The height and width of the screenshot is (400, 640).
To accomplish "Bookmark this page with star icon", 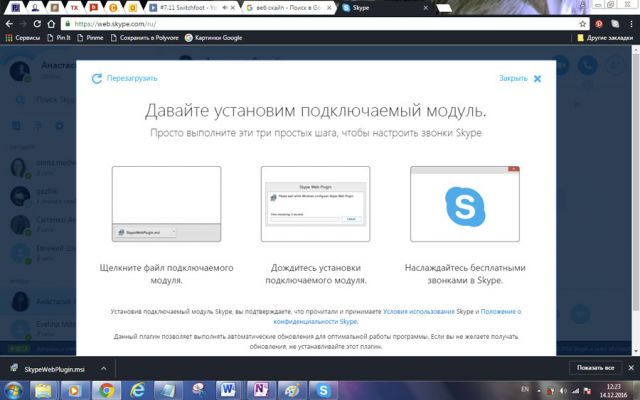I will coord(582,24).
